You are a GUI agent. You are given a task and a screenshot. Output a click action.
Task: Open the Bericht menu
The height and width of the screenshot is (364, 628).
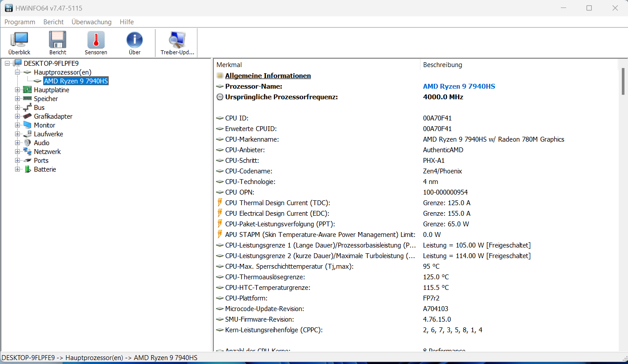(x=53, y=22)
